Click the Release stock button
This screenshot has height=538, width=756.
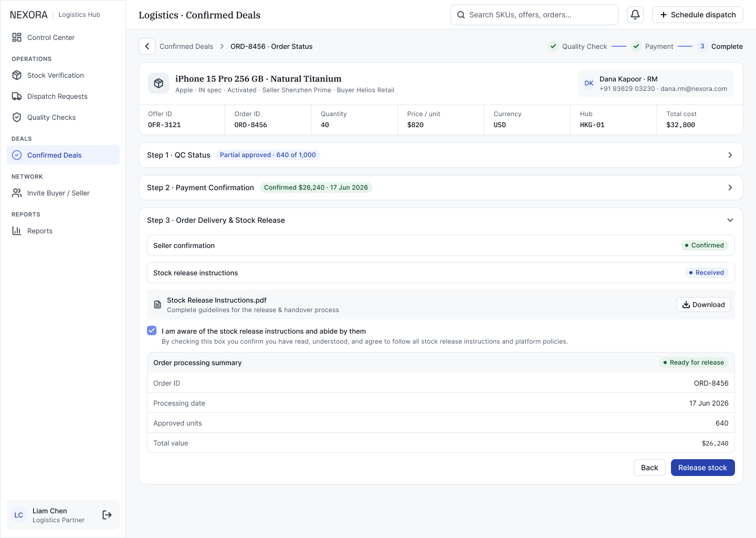tap(703, 468)
